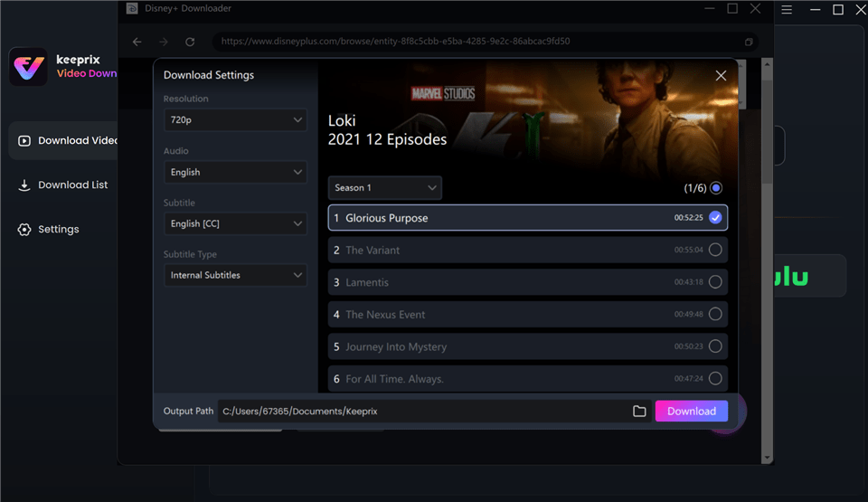Click the Keeprix app logo

click(x=28, y=67)
